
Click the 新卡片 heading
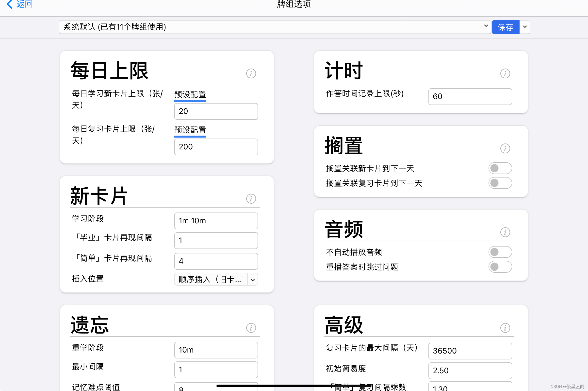pyautogui.click(x=99, y=196)
